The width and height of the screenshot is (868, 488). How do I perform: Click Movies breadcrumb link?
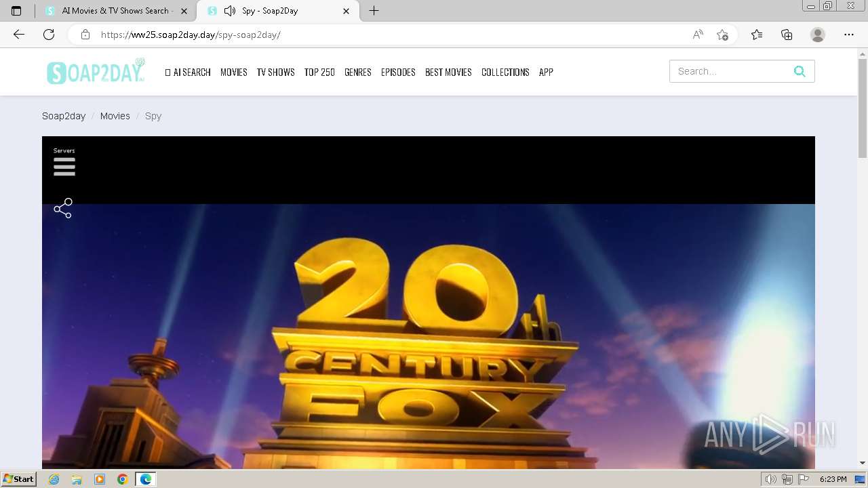click(x=115, y=116)
